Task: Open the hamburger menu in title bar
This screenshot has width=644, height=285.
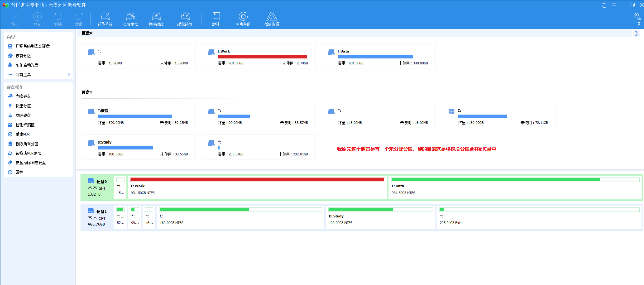Action: click(614, 5)
